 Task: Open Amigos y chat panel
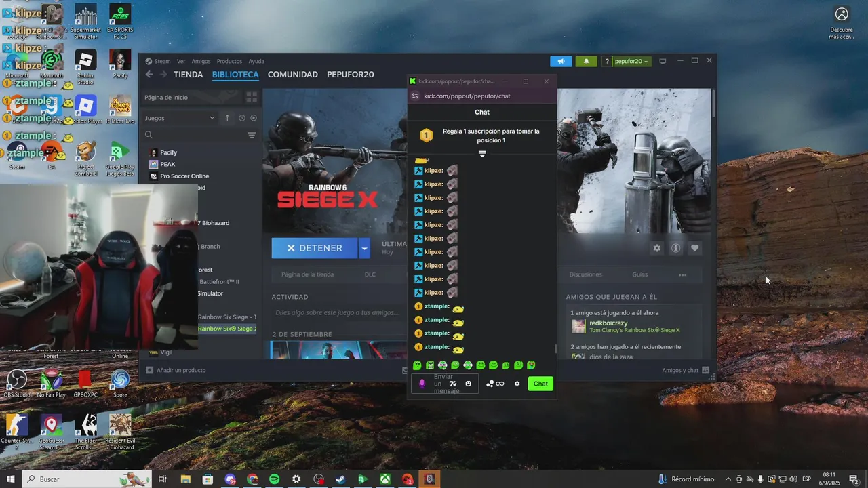686,370
